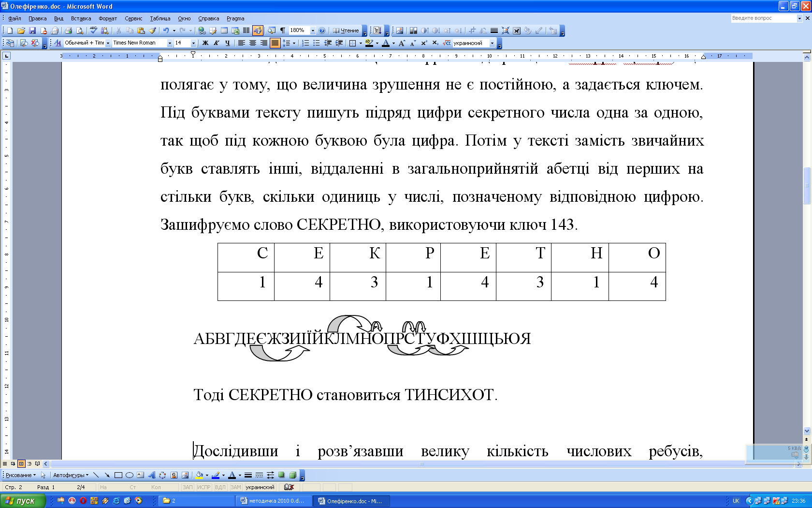The height and width of the screenshot is (508, 812).
Task: Insert clip art from the Drawing toolbar
Action: tap(174, 475)
